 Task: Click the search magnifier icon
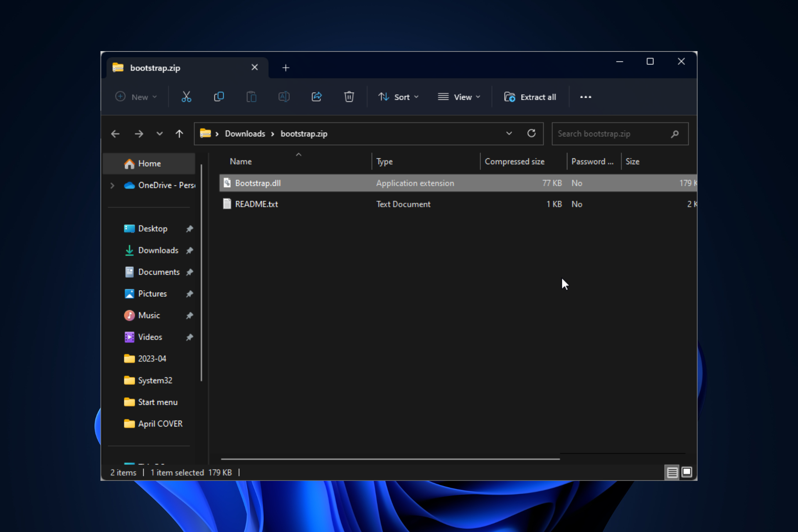(x=675, y=134)
